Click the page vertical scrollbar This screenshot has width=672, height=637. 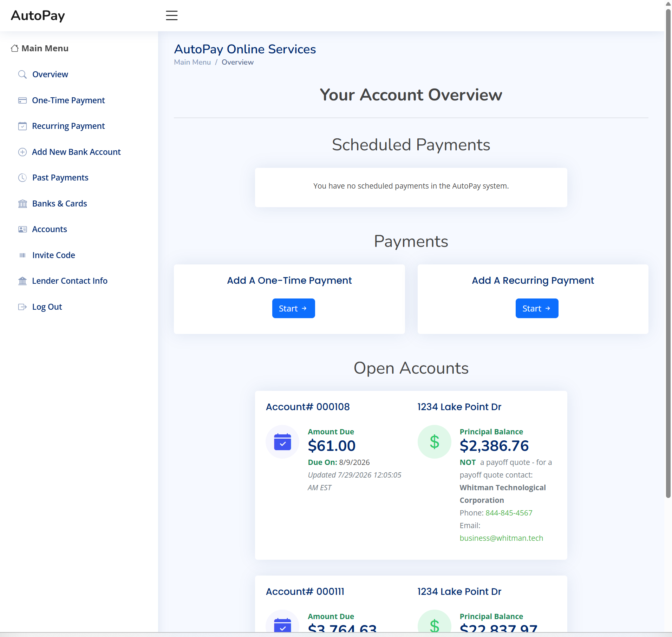(x=668, y=253)
